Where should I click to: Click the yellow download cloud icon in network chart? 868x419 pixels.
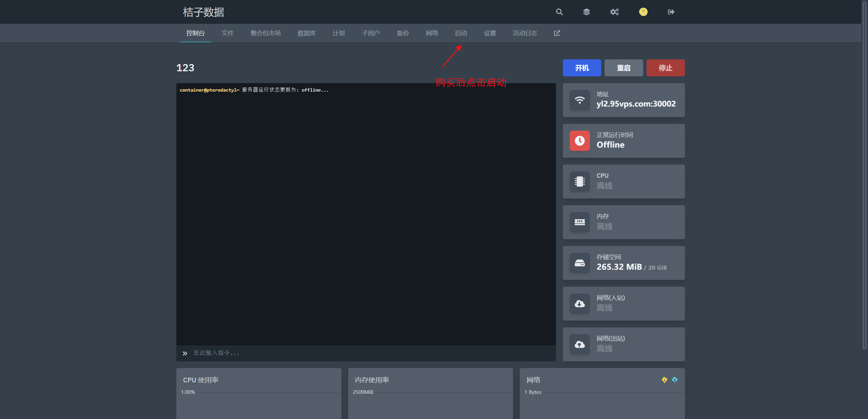pyautogui.click(x=664, y=380)
